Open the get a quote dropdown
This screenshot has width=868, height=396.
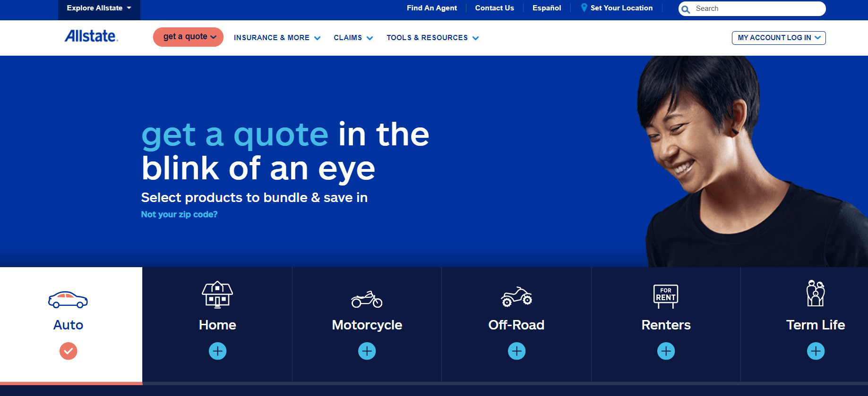(x=188, y=37)
